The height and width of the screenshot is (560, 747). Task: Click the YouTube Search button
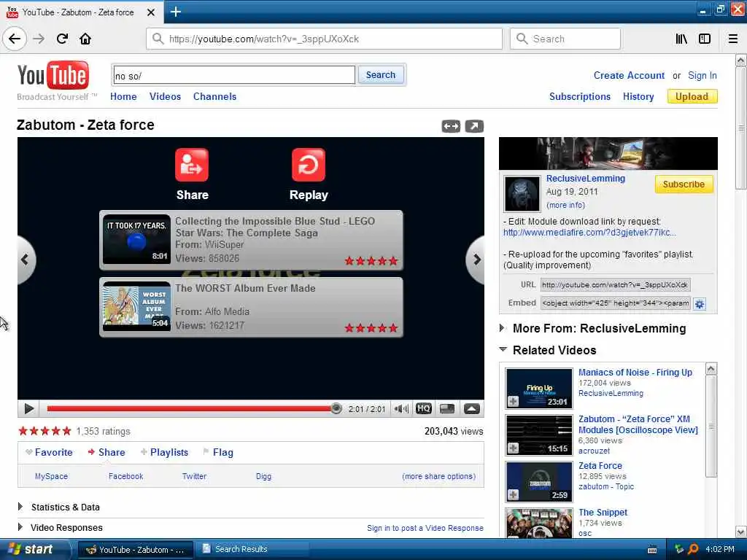pos(381,75)
